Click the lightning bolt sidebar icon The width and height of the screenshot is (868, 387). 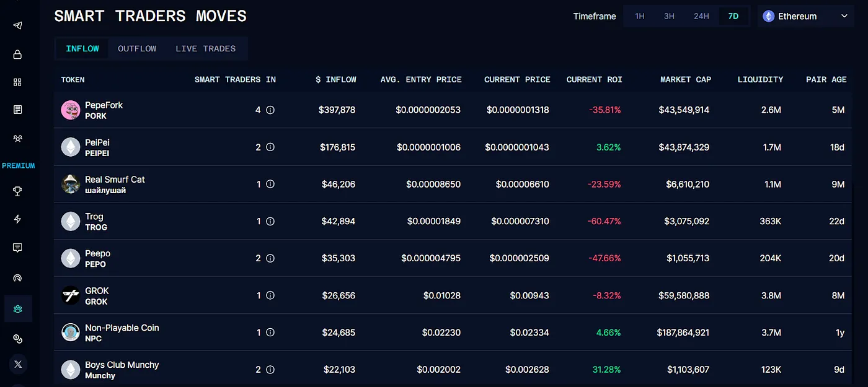tap(17, 219)
